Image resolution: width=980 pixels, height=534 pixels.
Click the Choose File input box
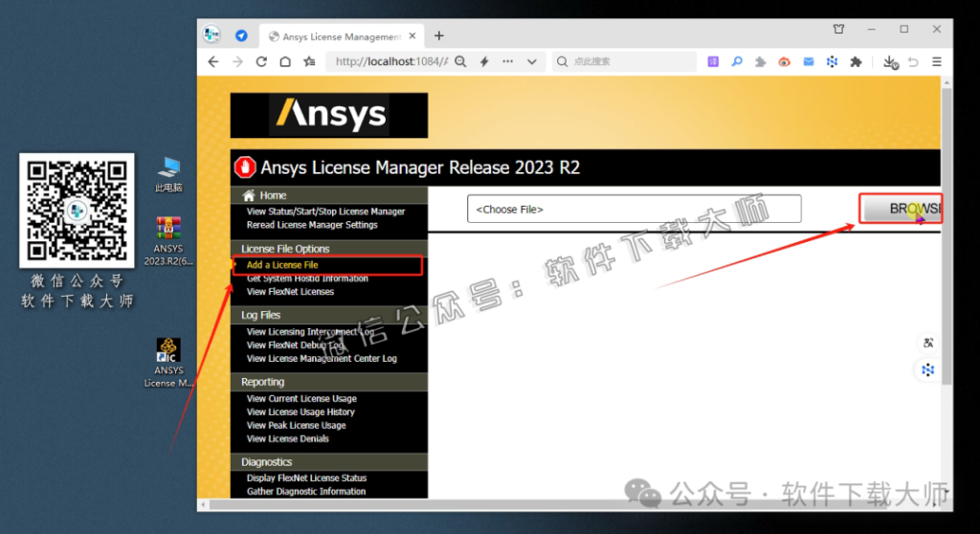coord(634,209)
